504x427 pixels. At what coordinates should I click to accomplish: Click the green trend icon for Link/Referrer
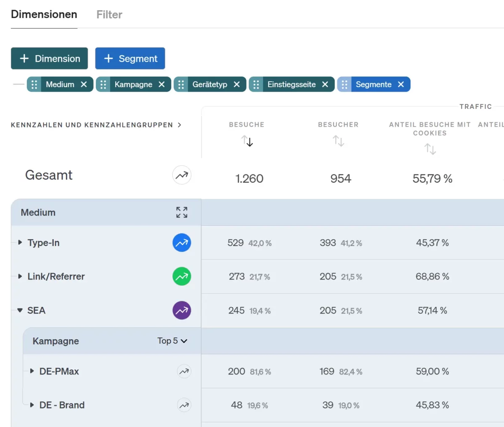pos(181,277)
